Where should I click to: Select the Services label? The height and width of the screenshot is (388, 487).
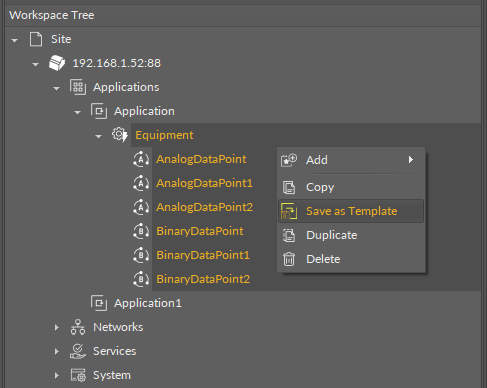(115, 351)
